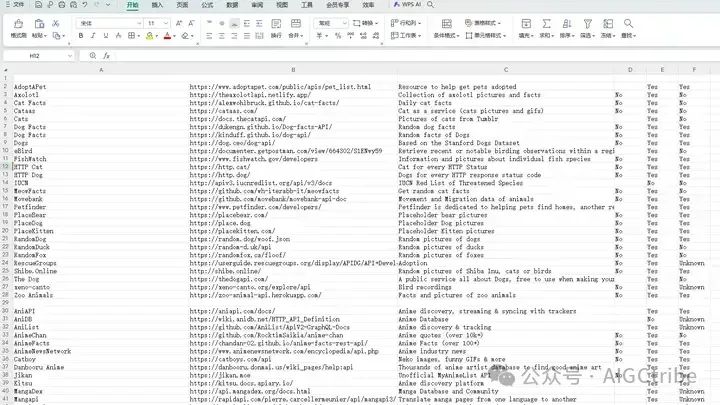Toggle Underline formatting

106,35
